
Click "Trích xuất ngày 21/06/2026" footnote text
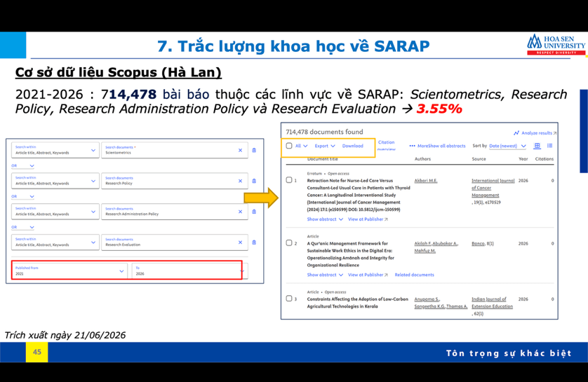point(65,335)
